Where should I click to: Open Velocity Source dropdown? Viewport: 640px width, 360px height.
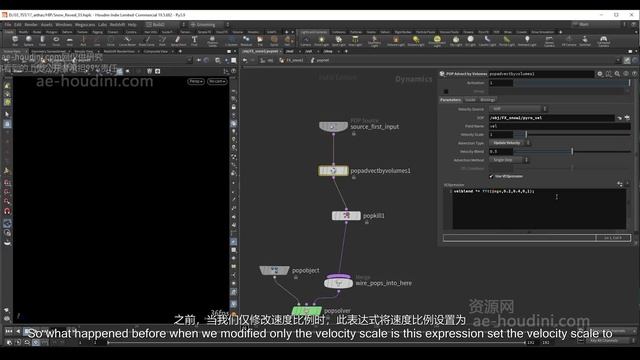click(518, 109)
